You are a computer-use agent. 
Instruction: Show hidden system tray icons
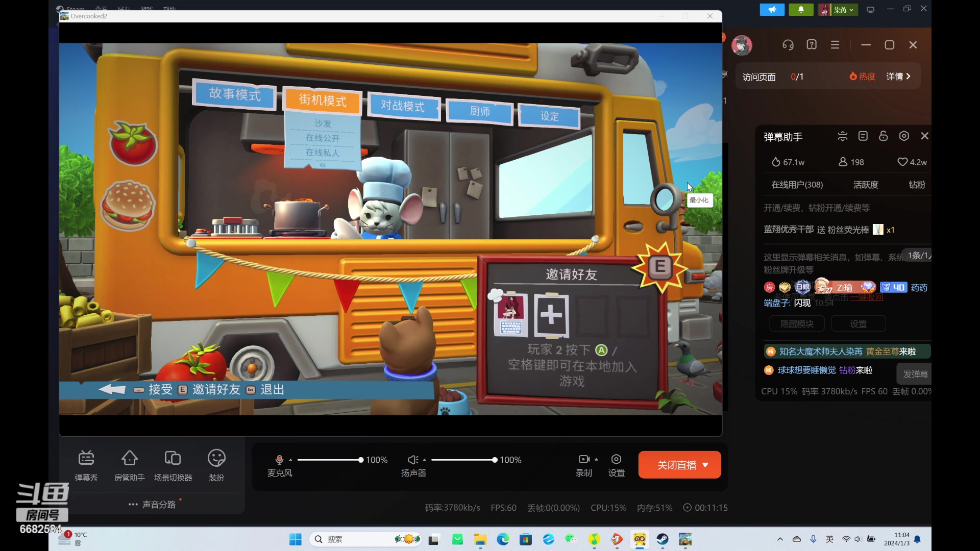click(x=780, y=539)
